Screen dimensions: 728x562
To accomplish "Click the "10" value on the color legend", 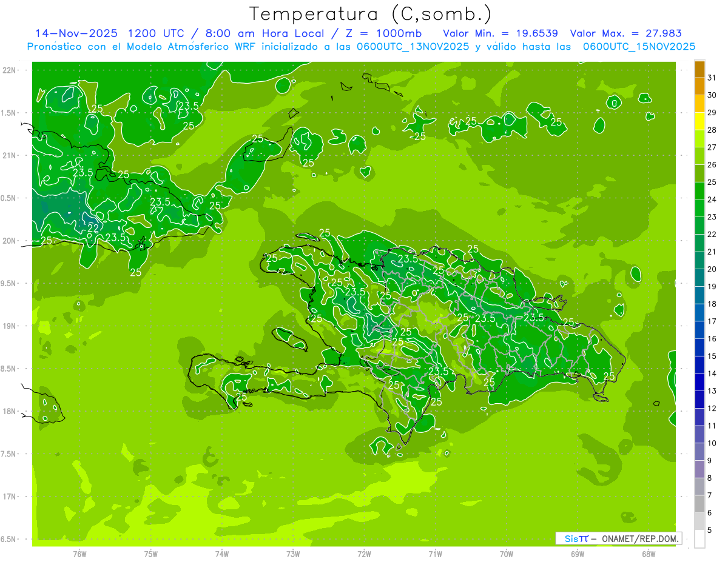I will coord(712,443).
